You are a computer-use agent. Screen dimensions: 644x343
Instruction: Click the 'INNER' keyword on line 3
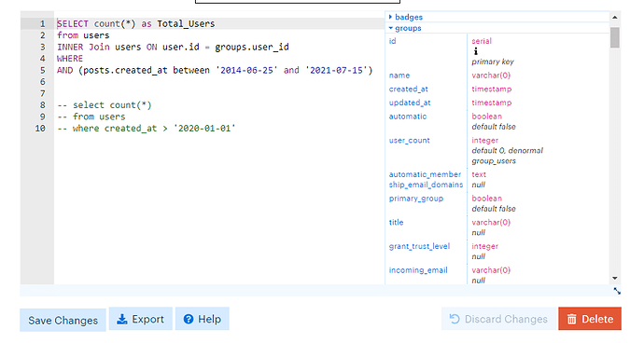pyautogui.click(x=70, y=48)
